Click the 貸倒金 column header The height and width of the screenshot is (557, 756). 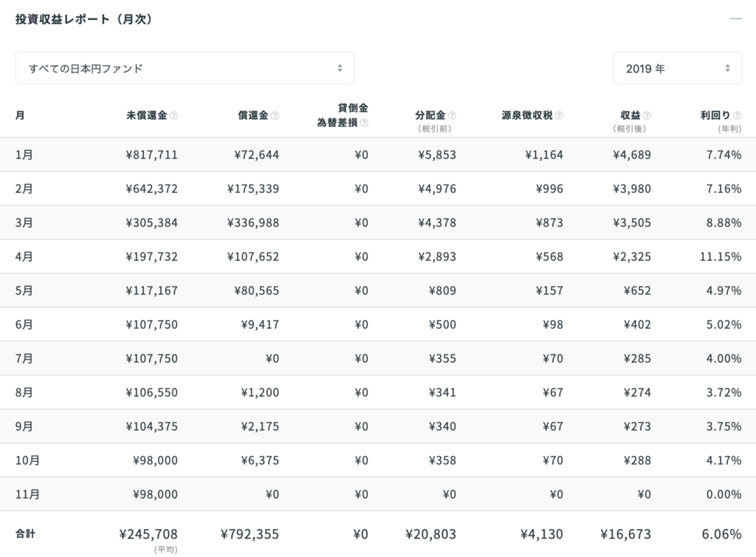point(353,108)
